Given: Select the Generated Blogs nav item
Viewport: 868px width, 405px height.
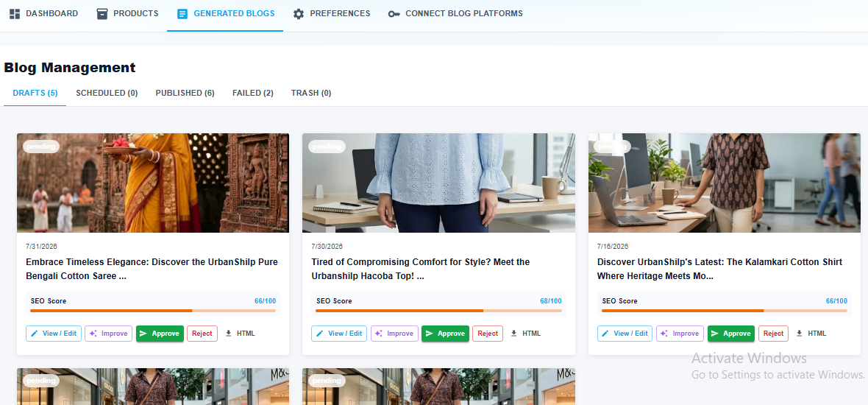Looking at the screenshot, I should pos(225,14).
